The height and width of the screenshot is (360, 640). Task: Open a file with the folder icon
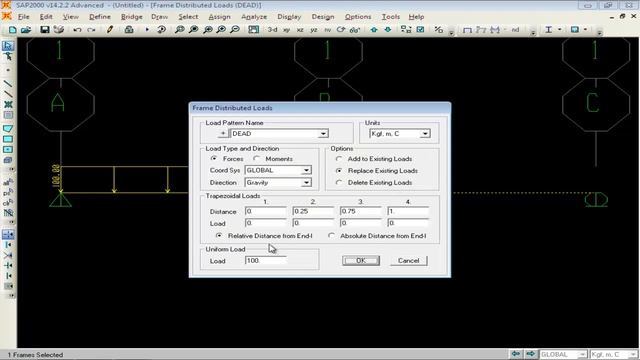click(26, 30)
